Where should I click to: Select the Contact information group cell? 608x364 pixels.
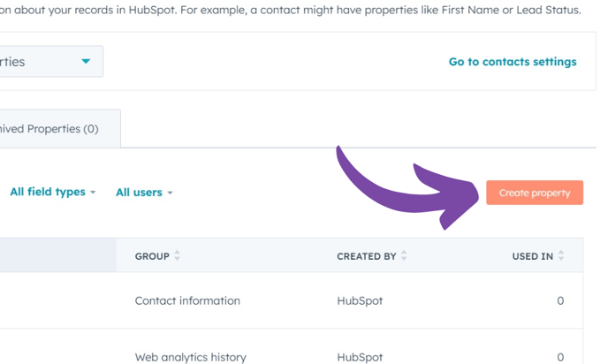coord(187,300)
